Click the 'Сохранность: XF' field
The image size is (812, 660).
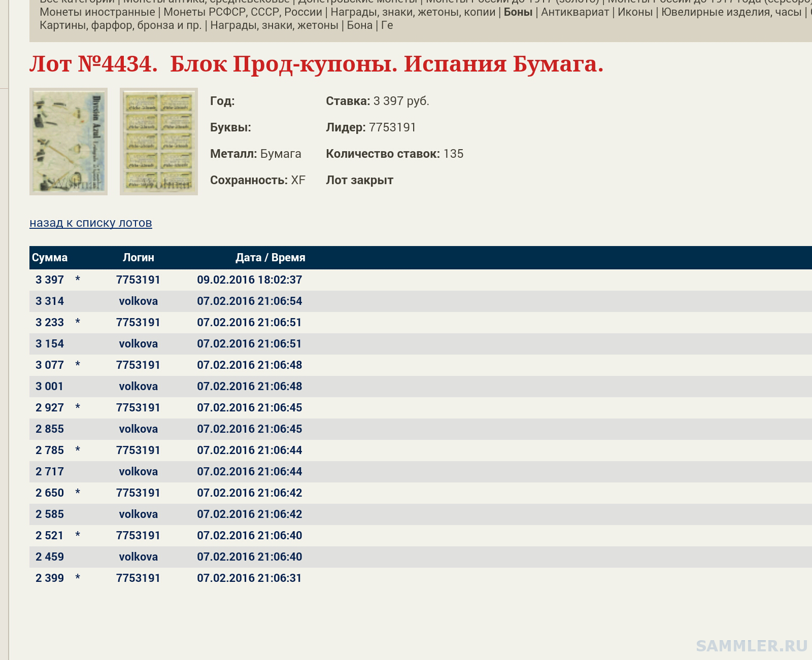(x=258, y=180)
